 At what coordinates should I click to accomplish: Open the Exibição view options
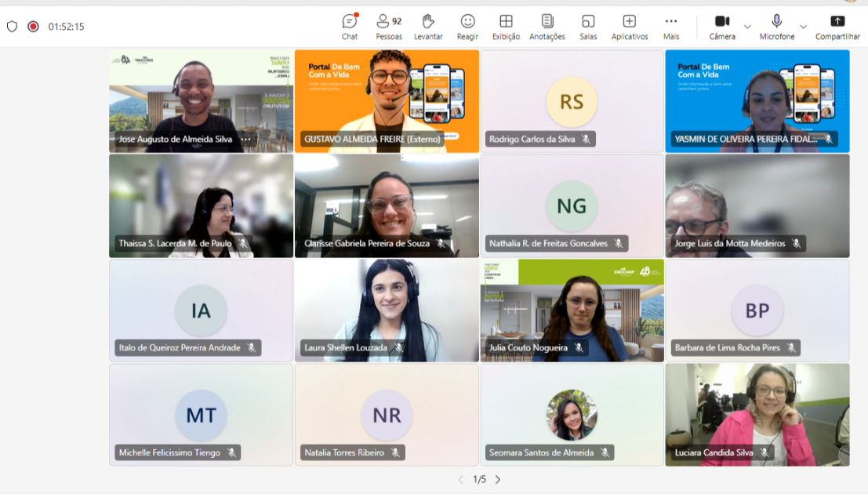[506, 27]
